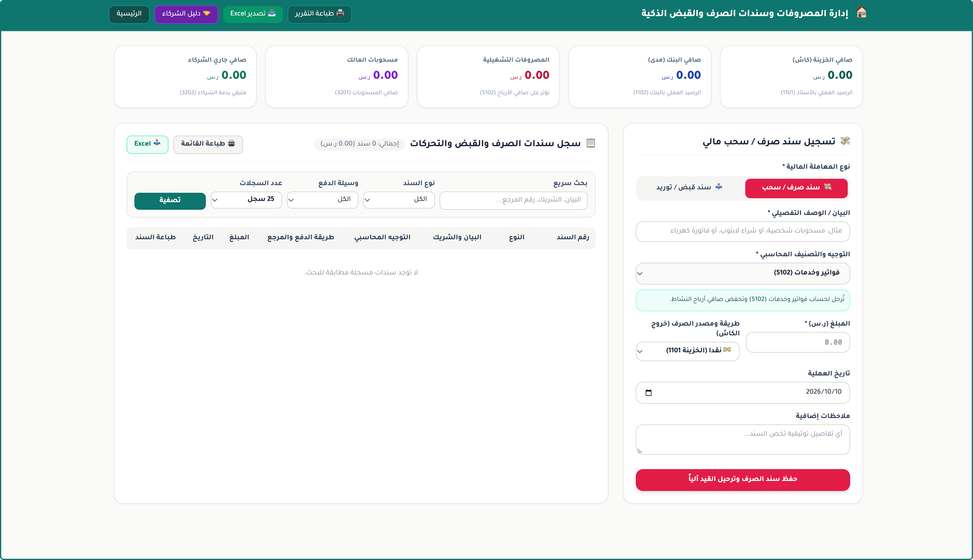
Task: Select سند صرف / سحب transaction type
Action: click(x=796, y=188)
